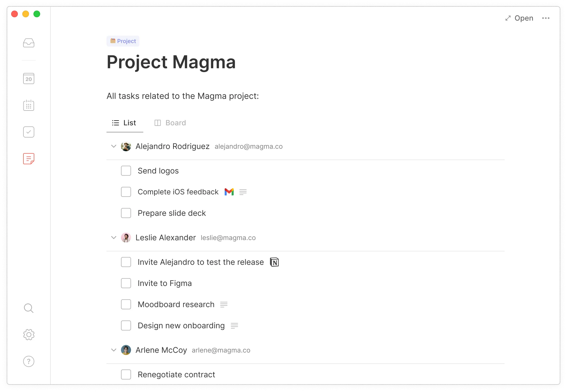Collapse the Arlene McCoy task group

pyautogui.click(x=113, y=350)
